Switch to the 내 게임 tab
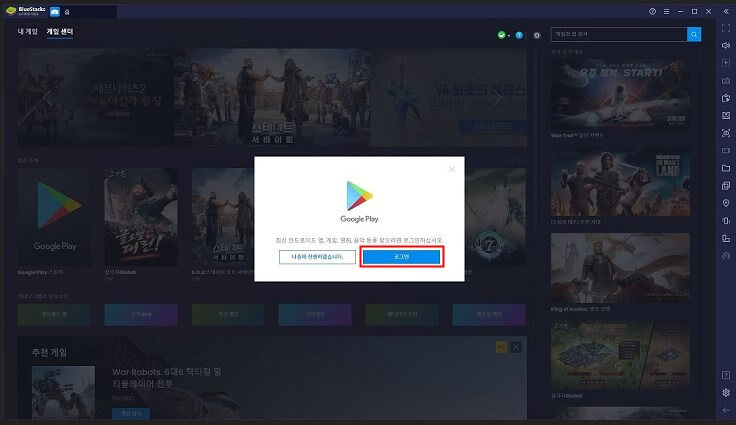This screenshot has width=736, height=425. 27,33
